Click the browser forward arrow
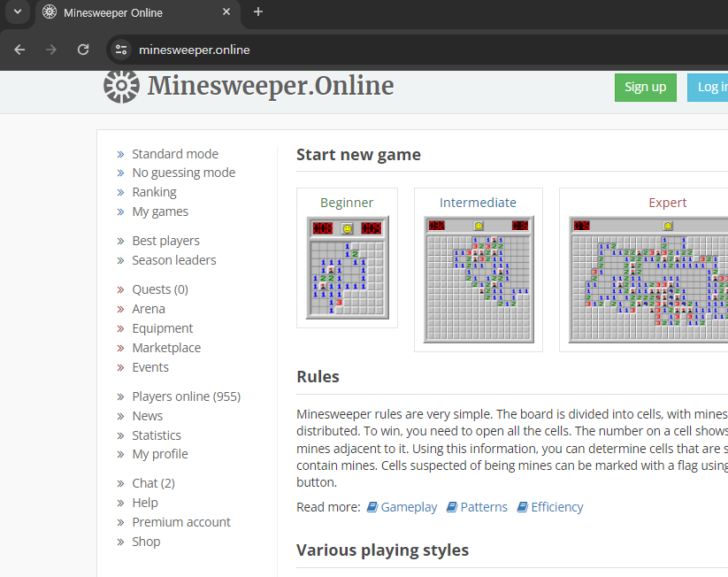Image resolution: width=728 pixels, height=577 pixels. [x=51, y=50]
